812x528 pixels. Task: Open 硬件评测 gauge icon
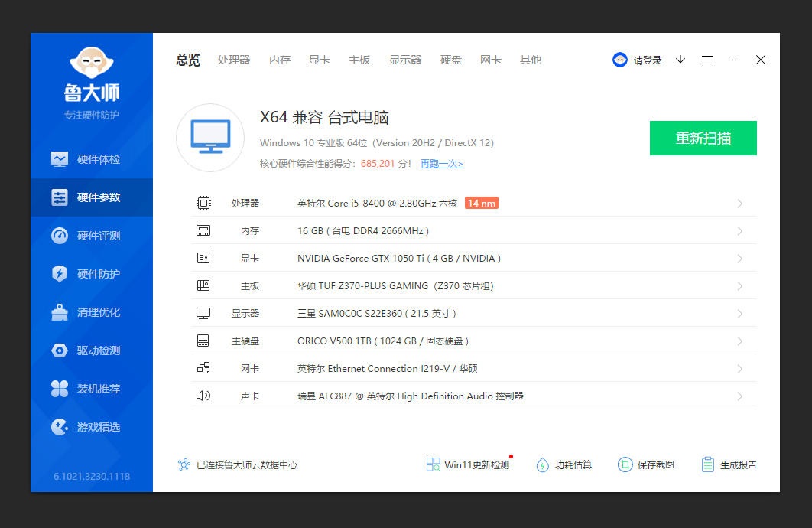[60, 236]
